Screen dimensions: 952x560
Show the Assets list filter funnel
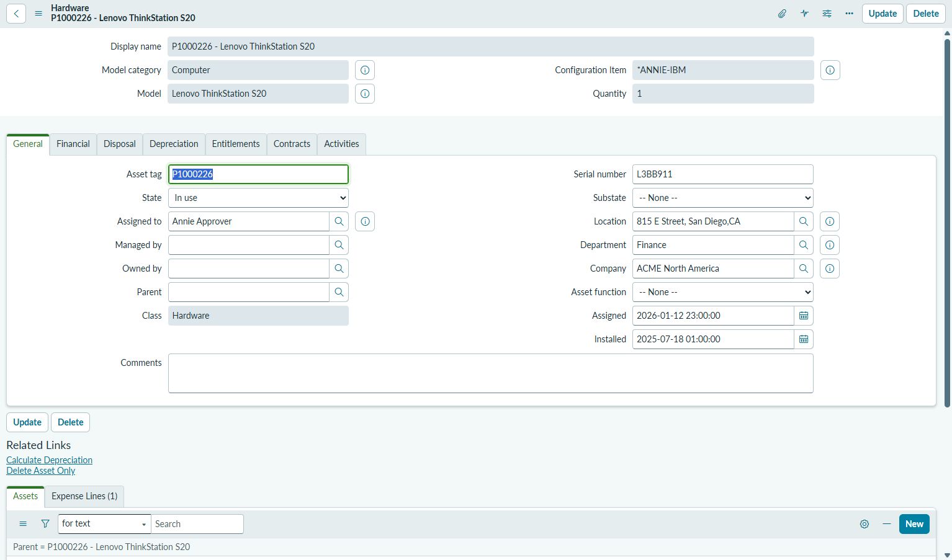pos(45,524)
